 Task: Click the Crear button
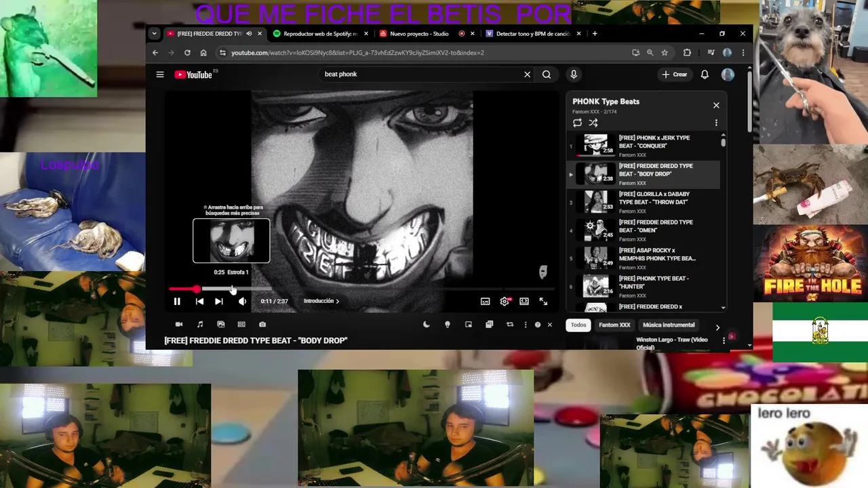675,75
